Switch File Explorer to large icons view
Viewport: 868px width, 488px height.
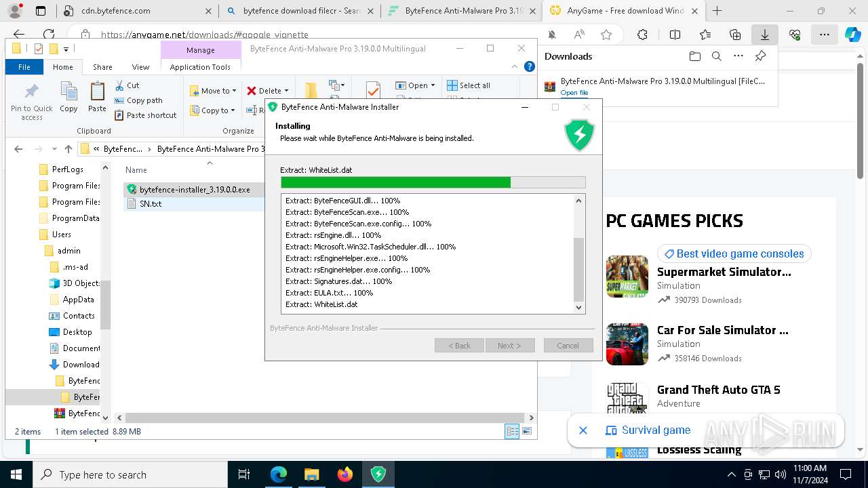(x=527, y=431)
